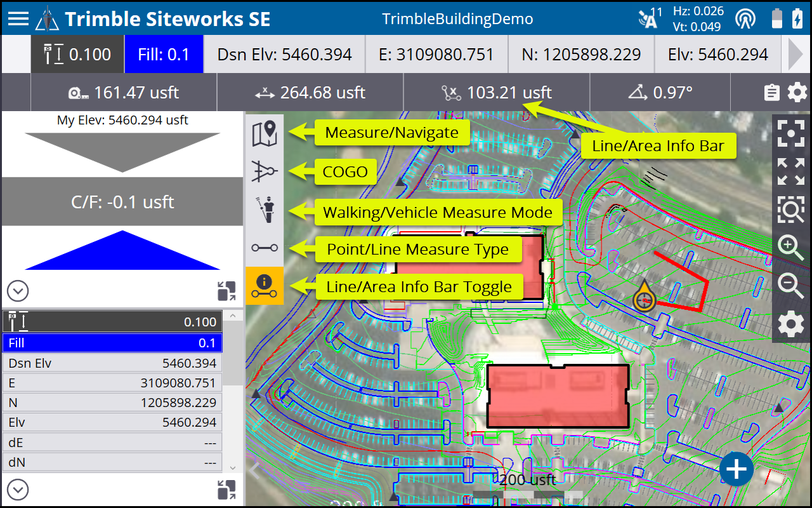Select the Fill: 0.1 tile
812x508 pixels.
pyautogui.click(x=164, y=55)
